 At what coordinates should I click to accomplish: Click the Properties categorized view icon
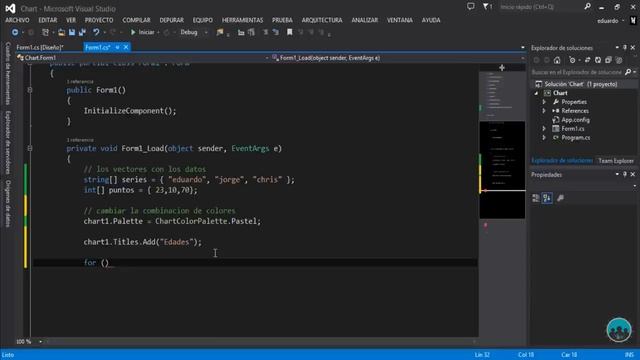coord(536,198)
